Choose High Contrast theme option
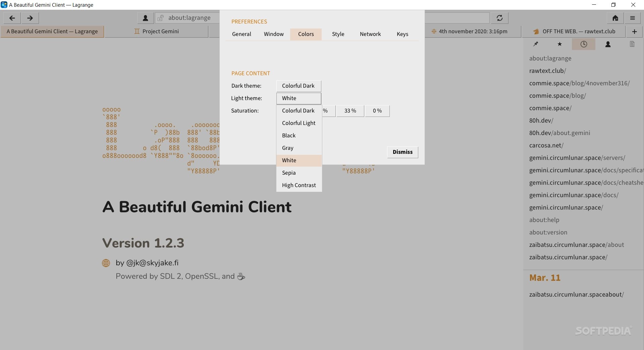644x350 pixels. pyautogui.click(x=299, y=185)
